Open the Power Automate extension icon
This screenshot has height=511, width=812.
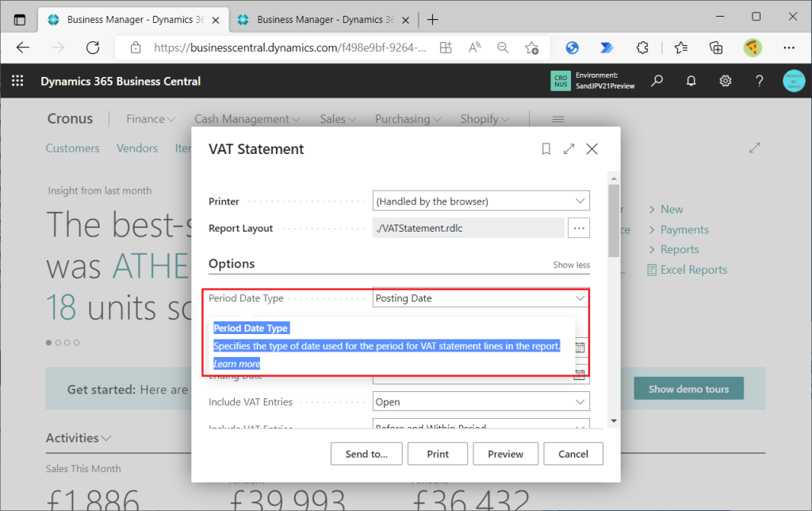coord(607,48)
